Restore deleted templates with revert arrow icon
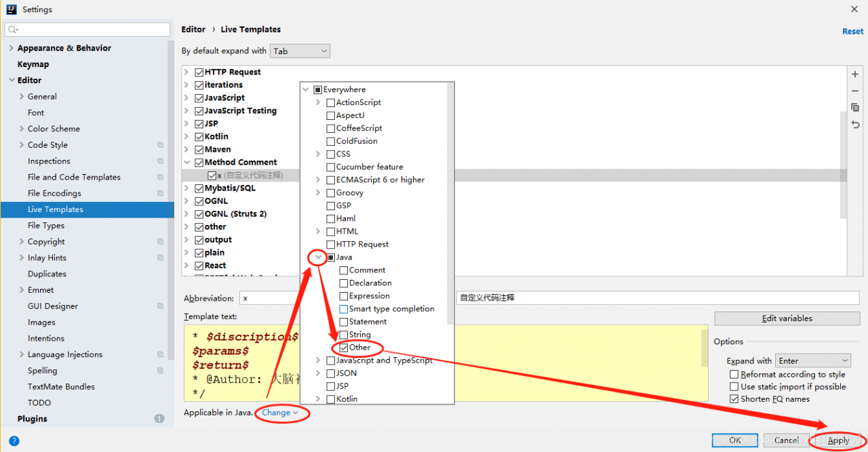The height and width of the screenshot is (452, 868). point(855,125)
